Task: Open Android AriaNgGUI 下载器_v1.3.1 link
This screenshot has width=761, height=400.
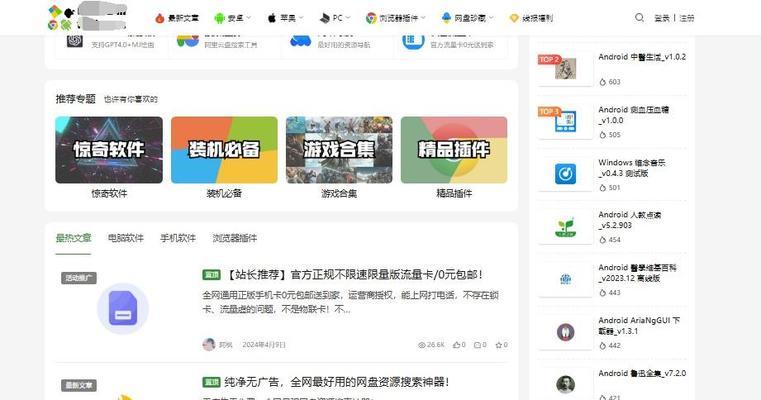Action: click(x=639, y=326)
